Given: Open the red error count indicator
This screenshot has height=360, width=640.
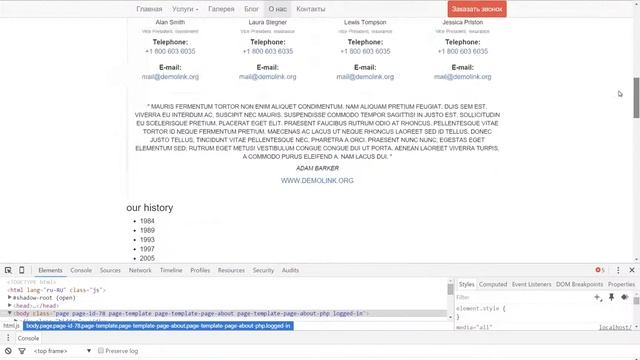Looking at the screenshot, I should coord(600,270).
